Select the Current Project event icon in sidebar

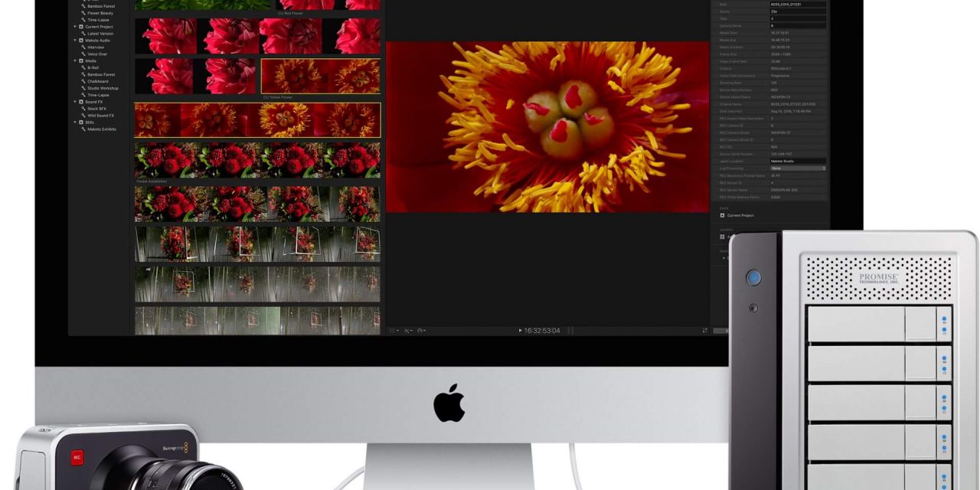point(81,27)
